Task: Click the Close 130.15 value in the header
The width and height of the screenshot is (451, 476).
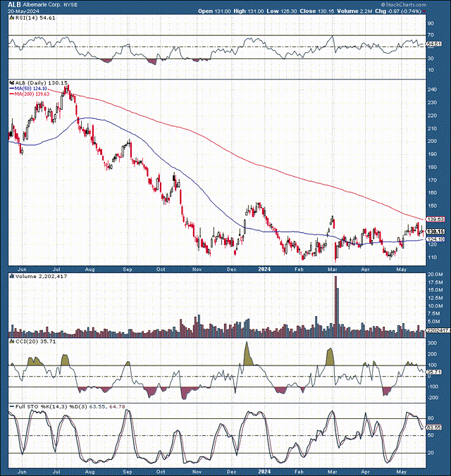Action: (x=316, y=11)
